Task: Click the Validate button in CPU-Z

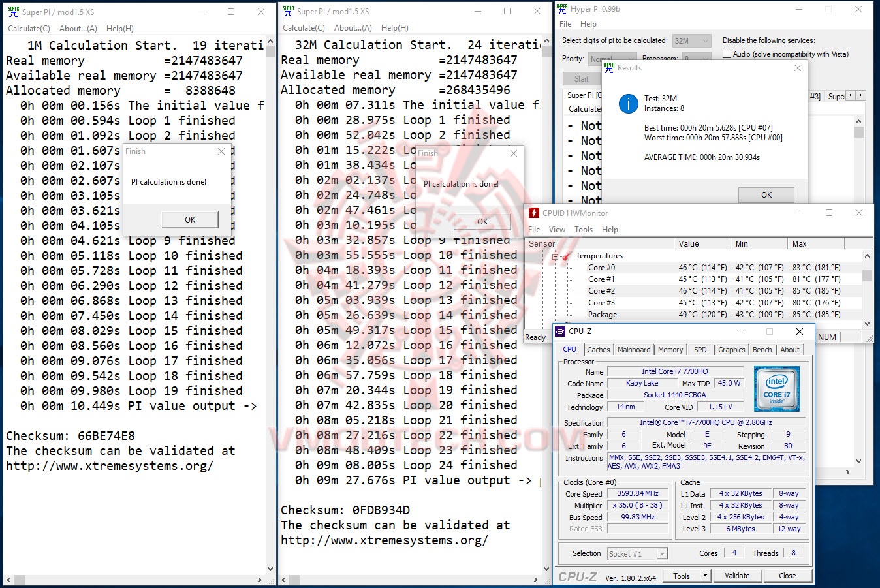Action: point(737,576)
